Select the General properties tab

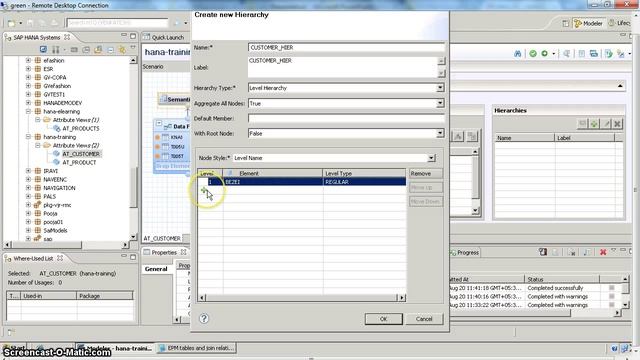tap(156, 269)
